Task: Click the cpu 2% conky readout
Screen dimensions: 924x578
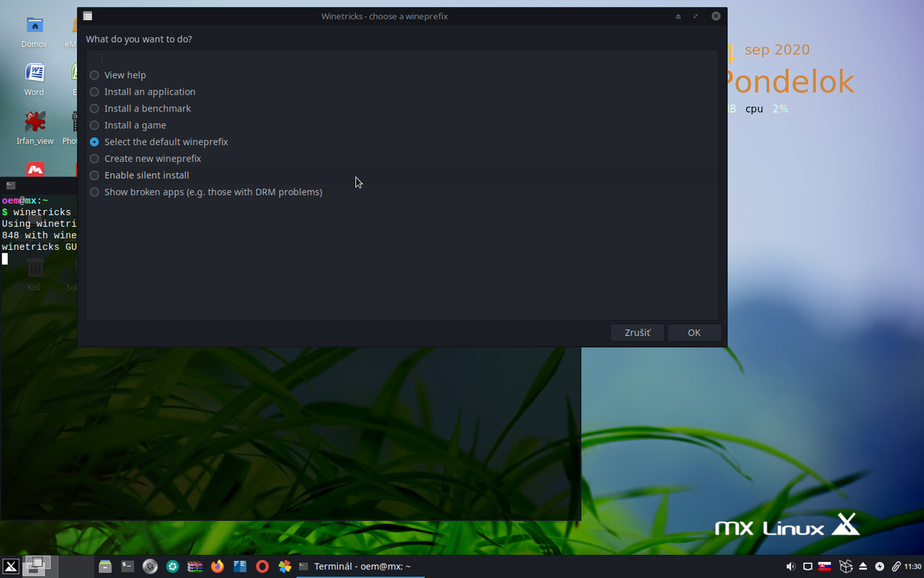Action: (767, 109)
